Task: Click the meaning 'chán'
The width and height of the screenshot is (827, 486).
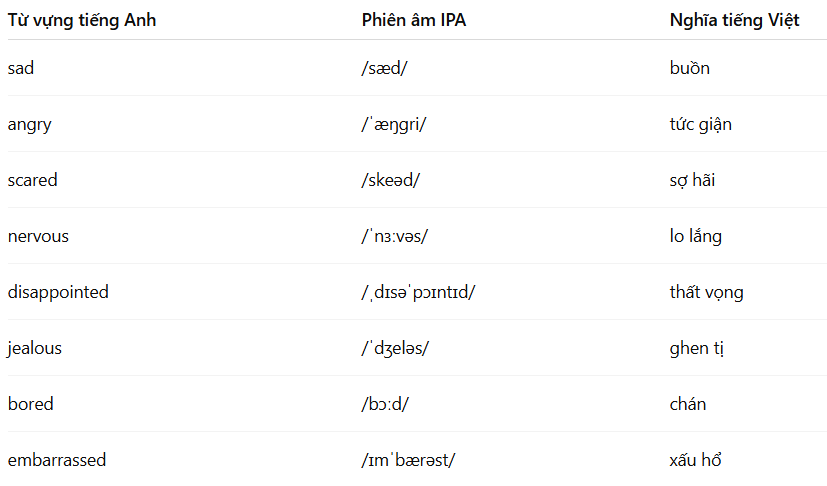Action: point(688,404)
